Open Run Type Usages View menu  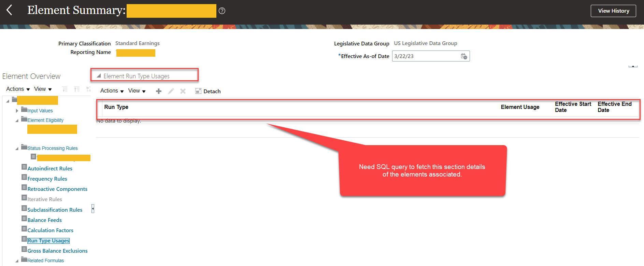(x=137, y=91)
